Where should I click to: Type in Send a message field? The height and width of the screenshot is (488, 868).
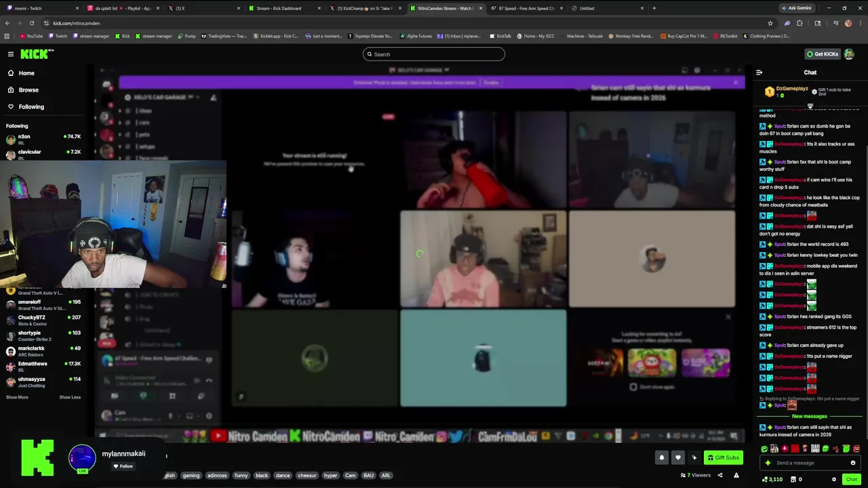click(811, 463)
